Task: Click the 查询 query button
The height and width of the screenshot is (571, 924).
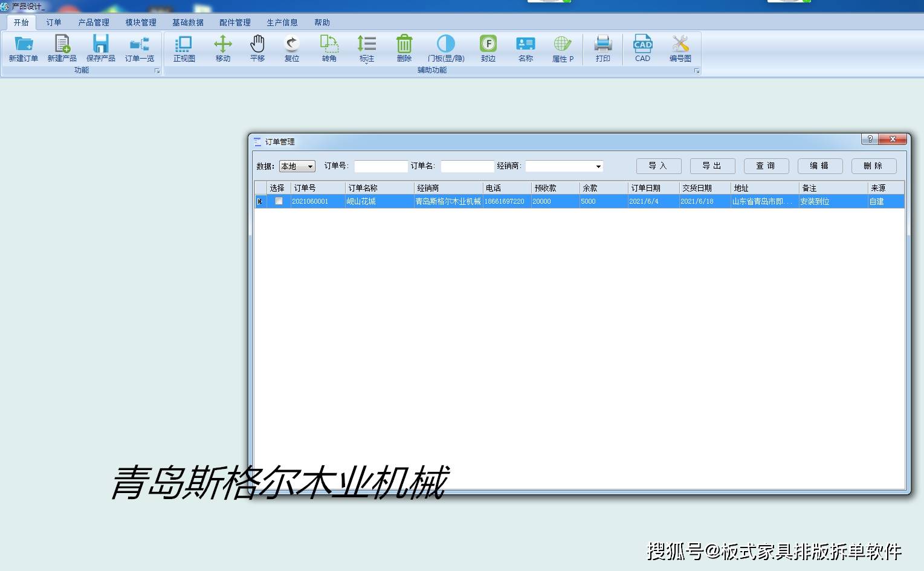Action: [x=766, y=166]
